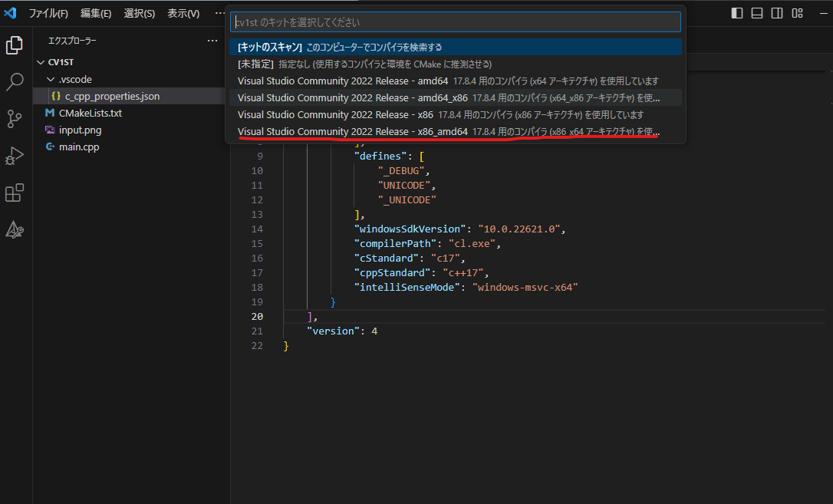The height and width of the screenshot is (504, 833).
Task: Click "cppStandard" key on line 17
Action: coord(392,273)
